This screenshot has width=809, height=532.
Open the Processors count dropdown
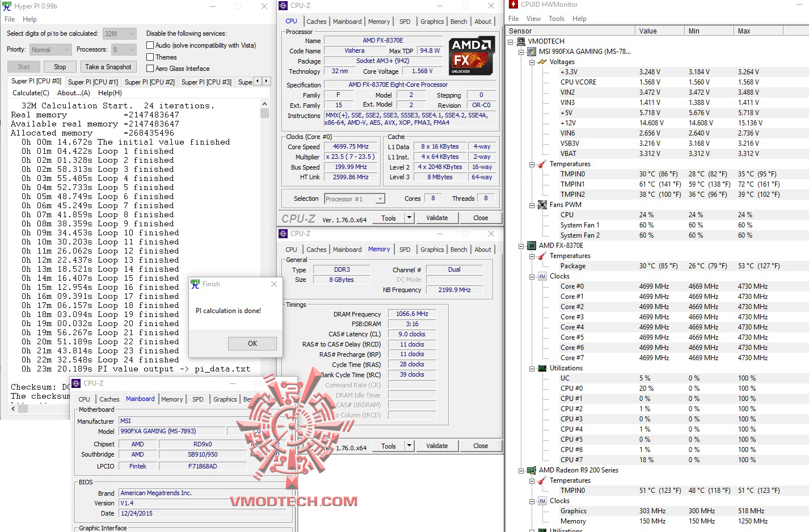(x=124, y=50)
